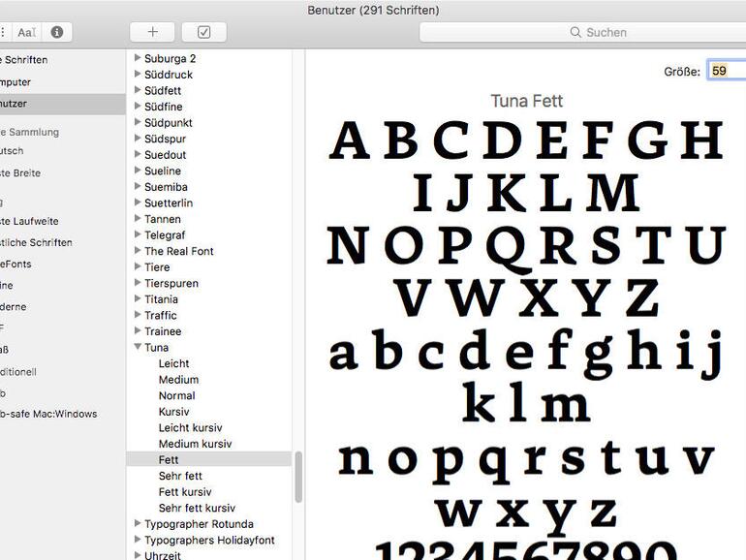Select Tuna Sehr fett kursiv style

click(197, 508)
